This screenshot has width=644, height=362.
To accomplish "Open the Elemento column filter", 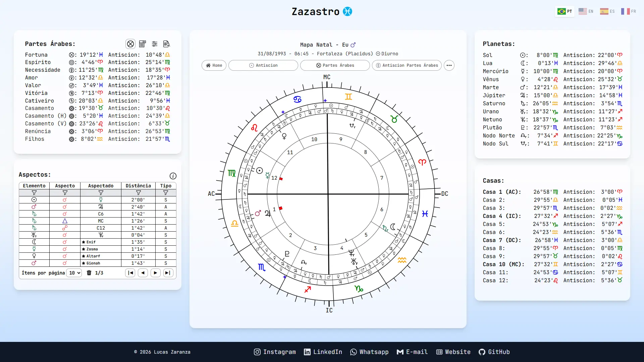I will coord(34,193).
